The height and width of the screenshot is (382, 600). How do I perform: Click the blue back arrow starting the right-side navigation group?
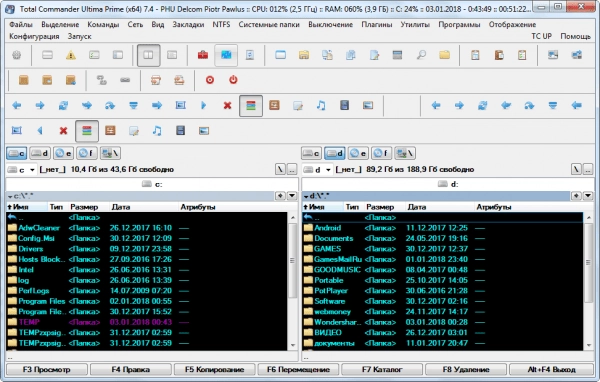tap(436, 105)
